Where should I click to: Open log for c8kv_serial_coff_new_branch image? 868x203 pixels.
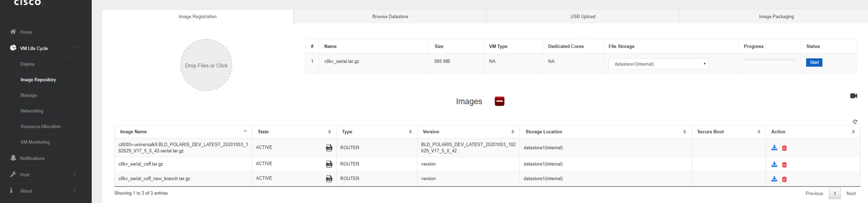(329, 179)
